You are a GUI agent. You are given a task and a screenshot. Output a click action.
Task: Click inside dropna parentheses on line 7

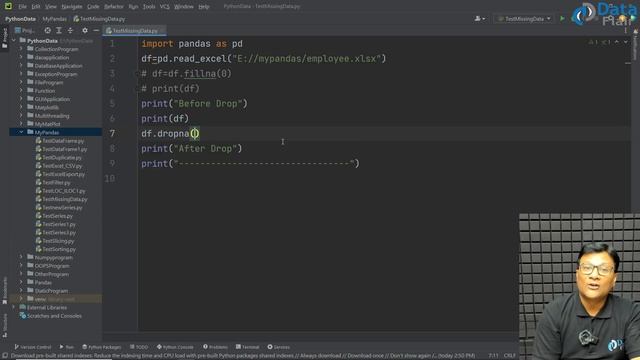(x=195, y=133)
